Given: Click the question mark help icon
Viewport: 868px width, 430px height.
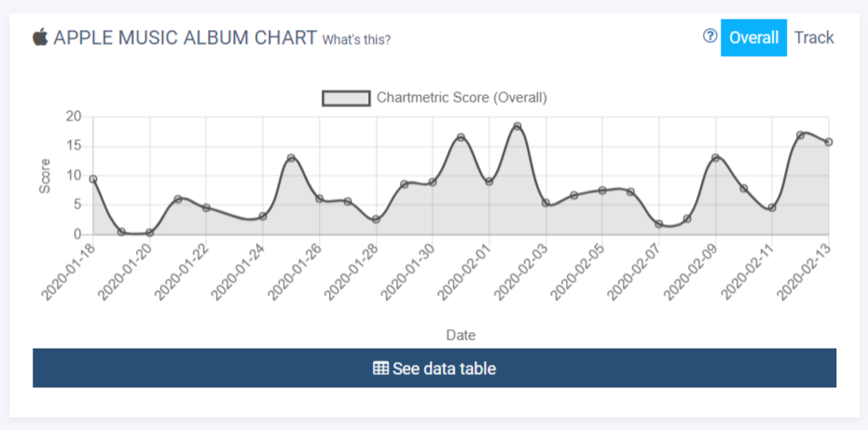Looking at the screenshot, I should [x=710, y=36].
